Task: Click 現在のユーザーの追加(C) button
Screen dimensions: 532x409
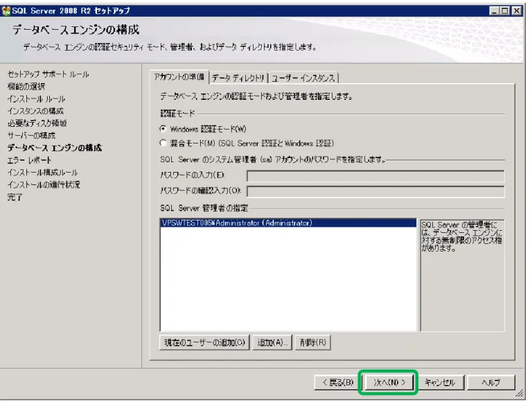Action: coord(204,342)
